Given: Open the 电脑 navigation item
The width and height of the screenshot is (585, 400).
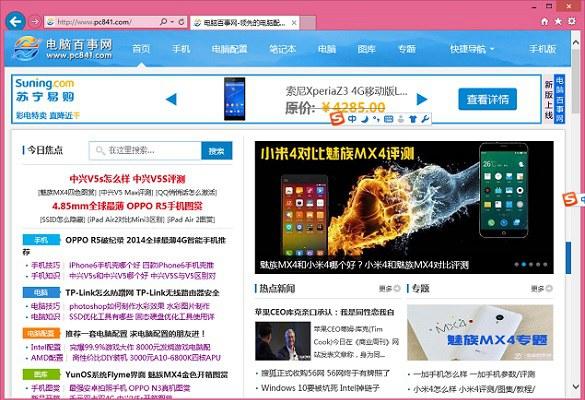Looking at the screenshot, I should [327, 49].
